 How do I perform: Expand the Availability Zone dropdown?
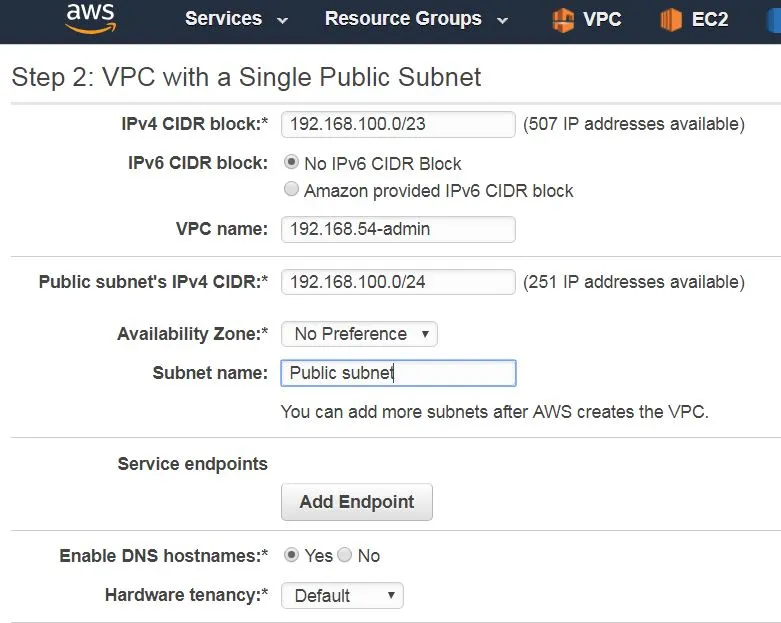(x=359, y=334)
